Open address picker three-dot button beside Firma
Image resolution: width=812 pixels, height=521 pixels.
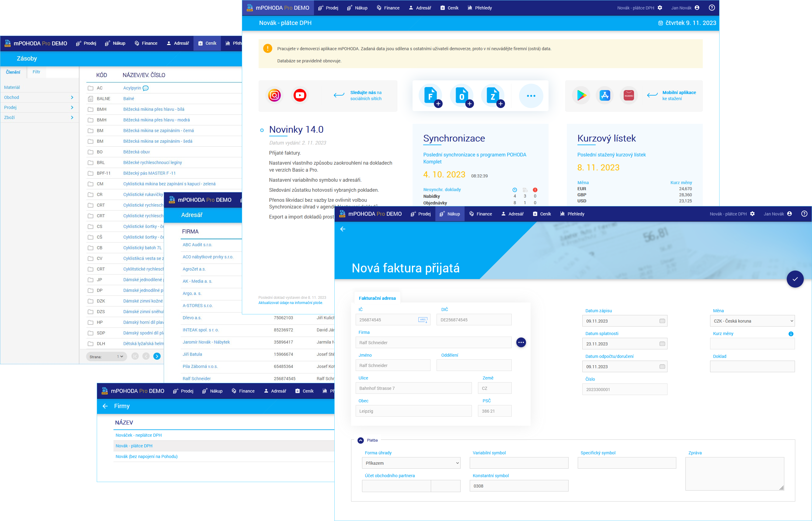click(521, 342)
